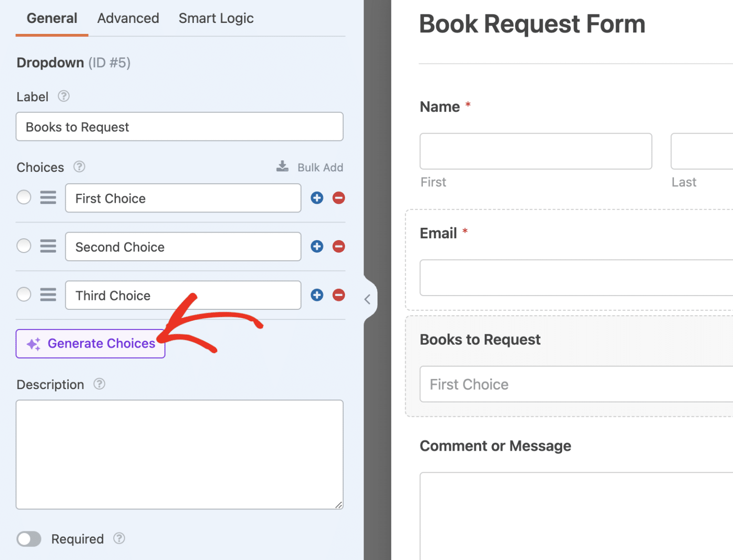Click the Bulk Add link
The width and height of the screenshot is (733, 560).
[x=320, y=167]
